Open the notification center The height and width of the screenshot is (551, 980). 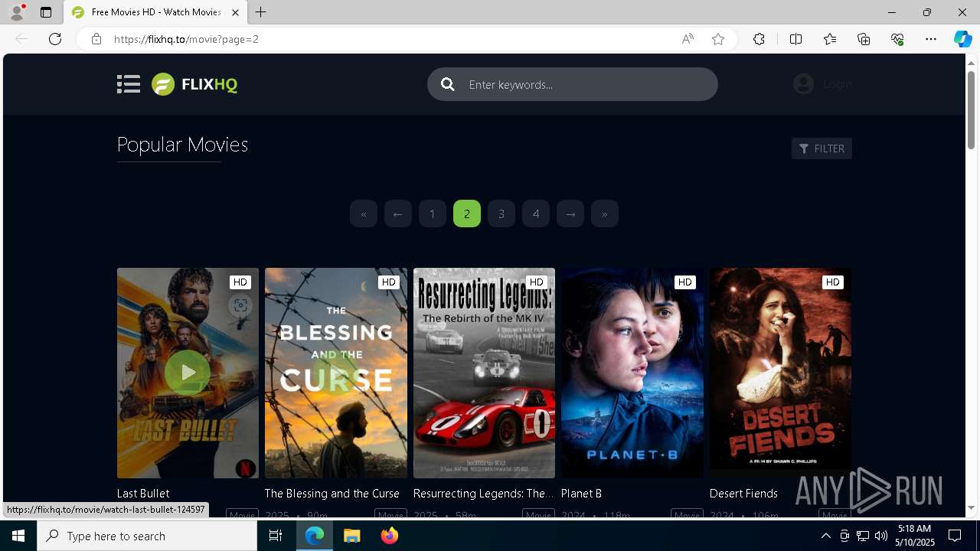(955, 536)
